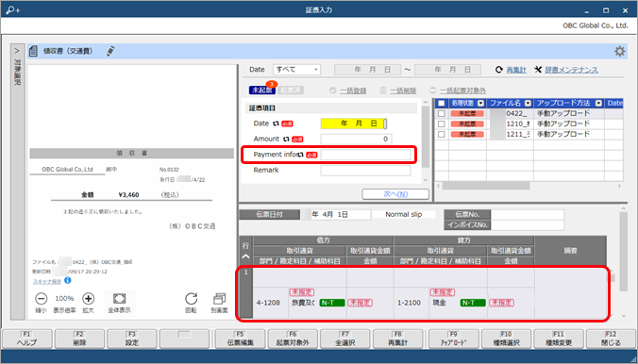638x364 pixels.
Task: Click F11 種類変更 function key
Action: coord(559,339)
